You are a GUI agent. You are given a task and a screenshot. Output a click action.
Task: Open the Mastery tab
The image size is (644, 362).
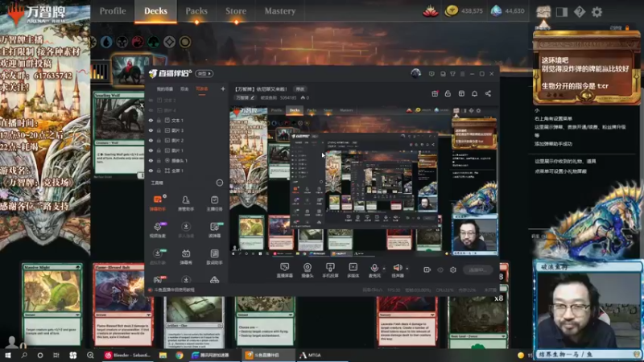tap(279, 11)
